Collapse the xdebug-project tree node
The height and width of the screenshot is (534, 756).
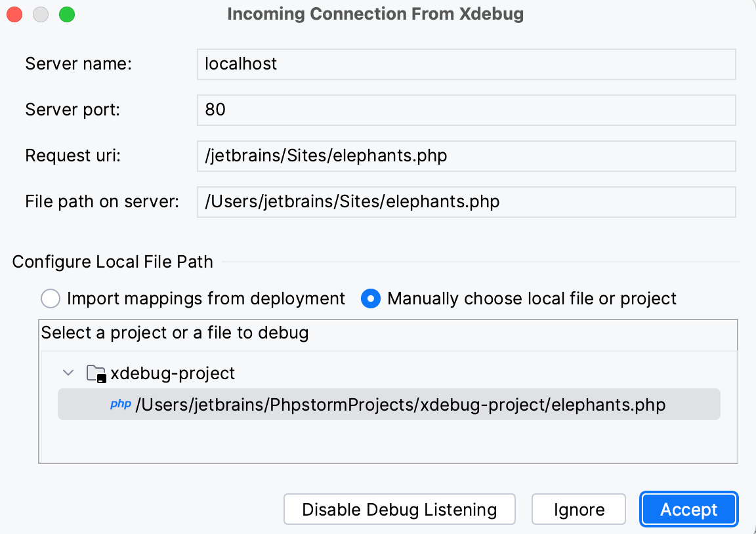[68, 372]
